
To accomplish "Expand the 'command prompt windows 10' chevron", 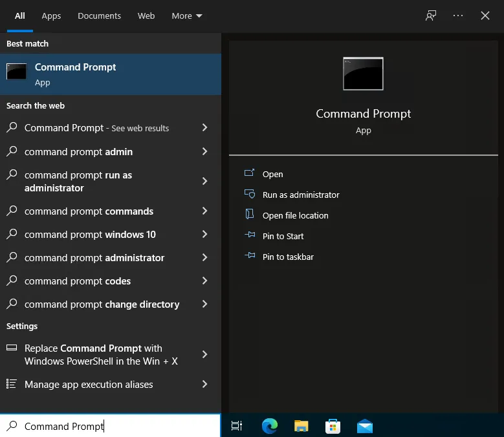I will tap(204, 234).
